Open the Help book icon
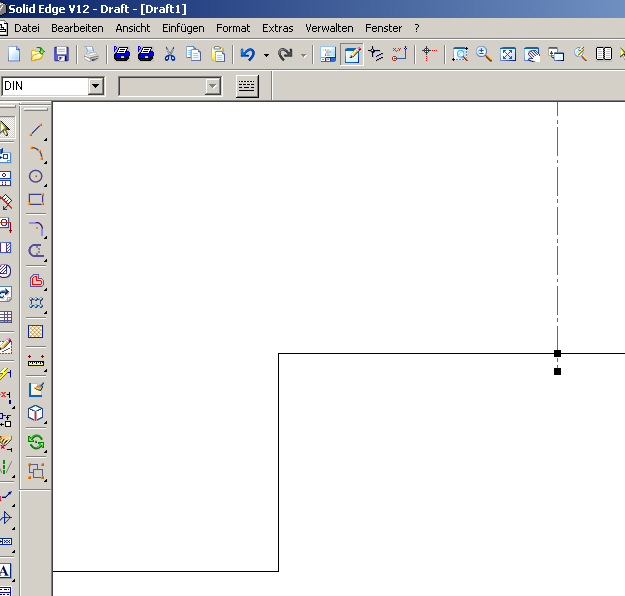Image resolution: width=625 pixels, height=596 pixels. 603,54
